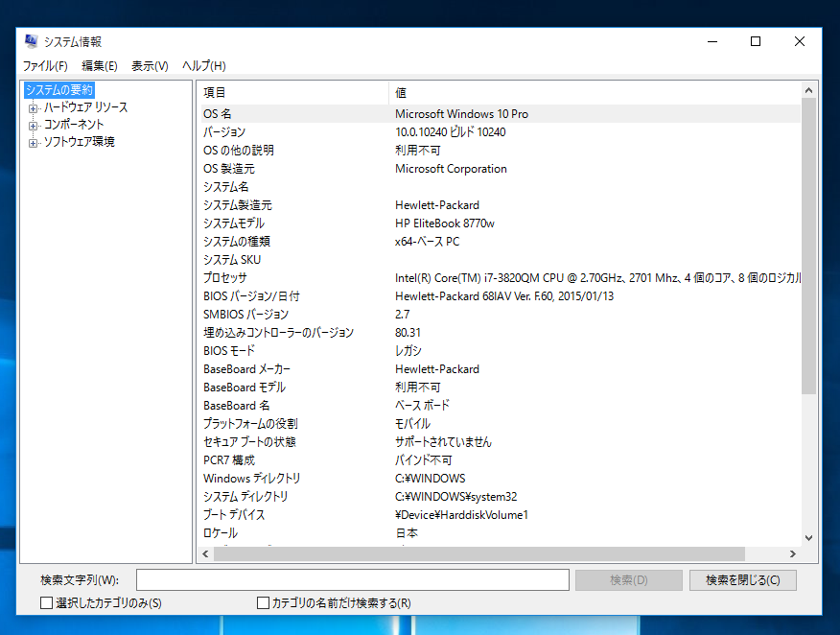
Task: Open the ヘルプ(H) menu
Action: [204, 66]
